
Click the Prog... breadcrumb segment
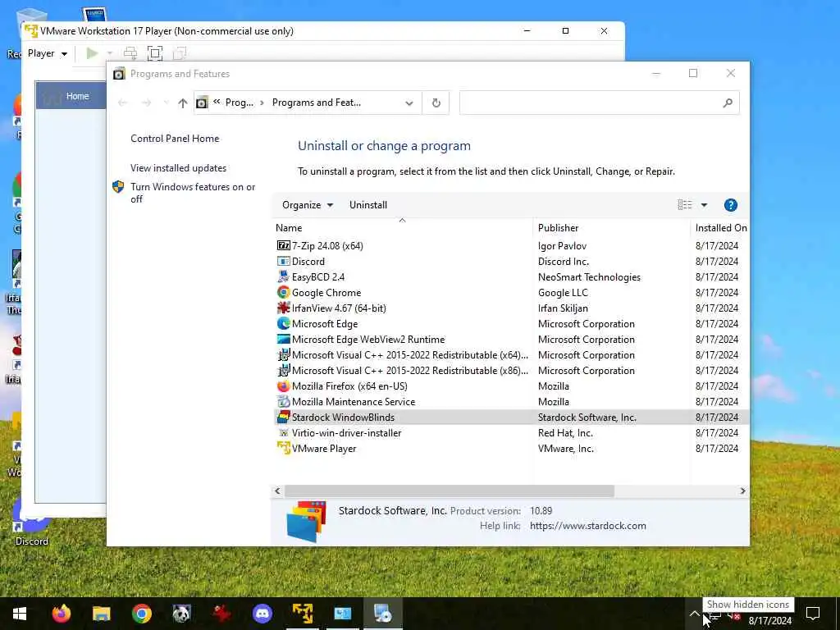(239, 103)
